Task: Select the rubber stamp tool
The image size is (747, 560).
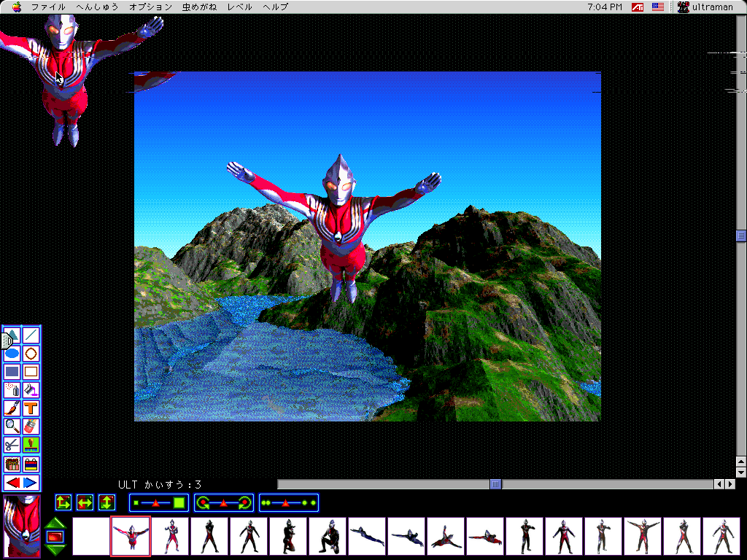Action: click(x=31, y=445)
